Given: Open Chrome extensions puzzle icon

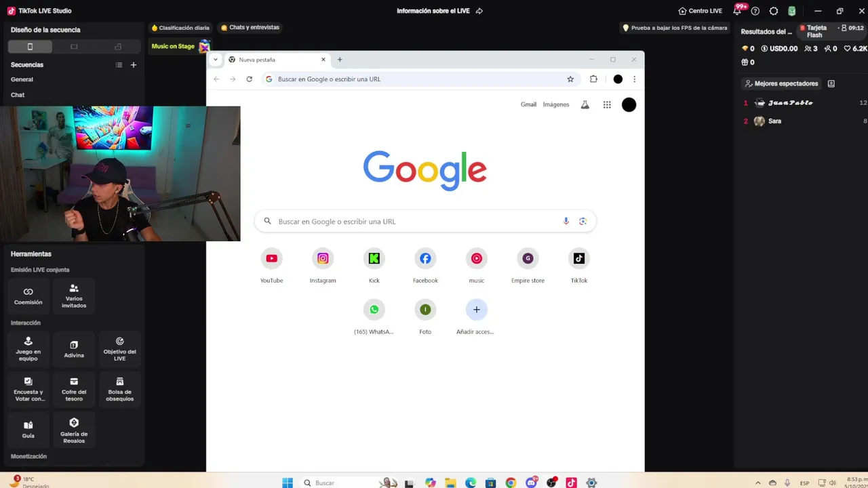Looking at the screenshot, I should [593, 79].
